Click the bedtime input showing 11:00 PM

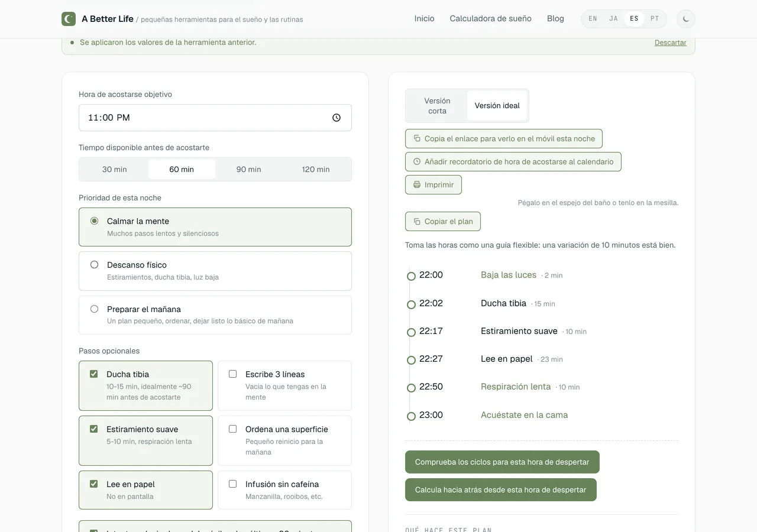pyautogui.click(x=215, y=118)
